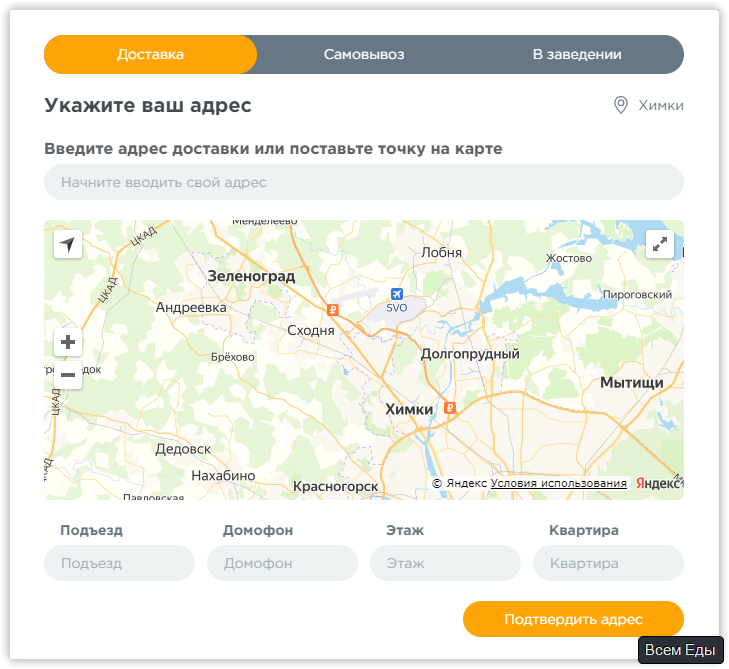Screen dimensions: 729x669
Task: Zoom out the map with minus
Action: click(68, 375)
